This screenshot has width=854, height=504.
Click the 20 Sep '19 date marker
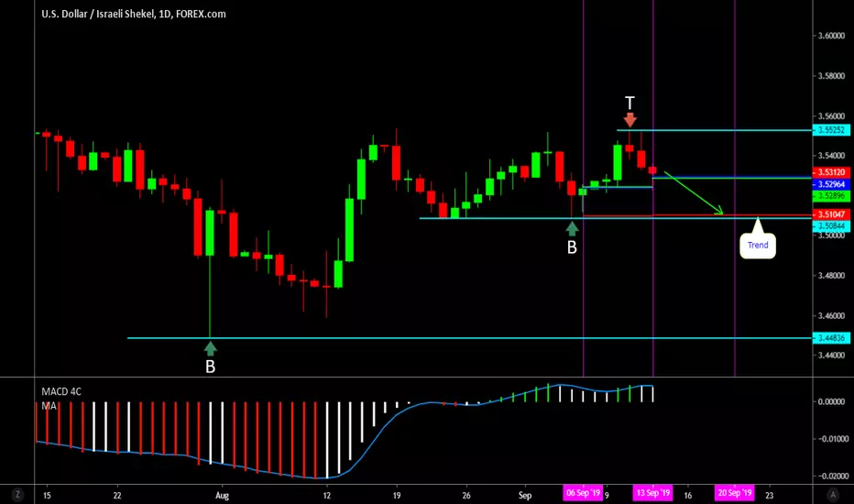point(734,493)
